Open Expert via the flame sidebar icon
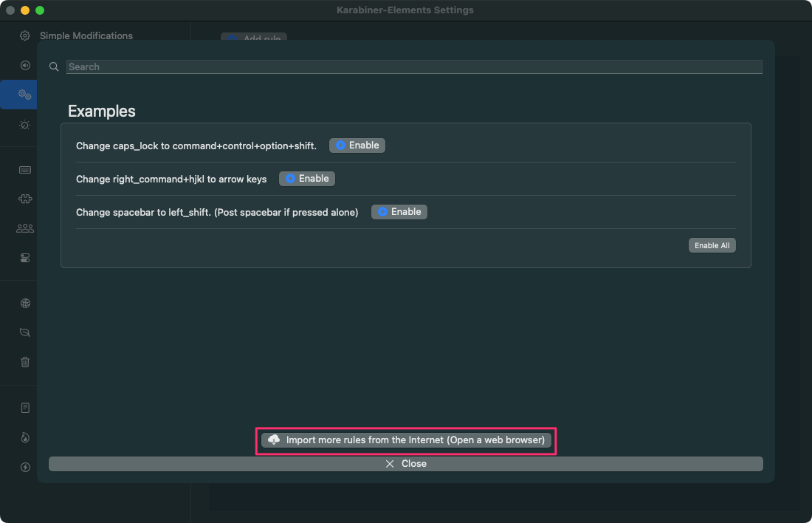 (x=25, y=437)
